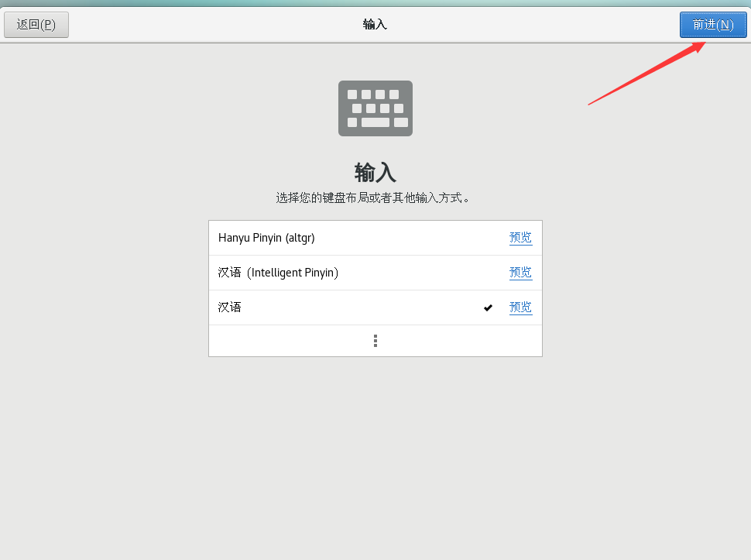Expand more input sources via three dots
Screen dimensions: 751x560
(x=375, y=341)
